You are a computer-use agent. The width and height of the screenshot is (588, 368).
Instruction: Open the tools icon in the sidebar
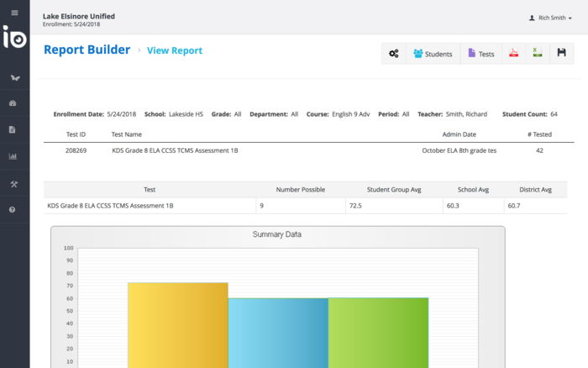(13, 183)
